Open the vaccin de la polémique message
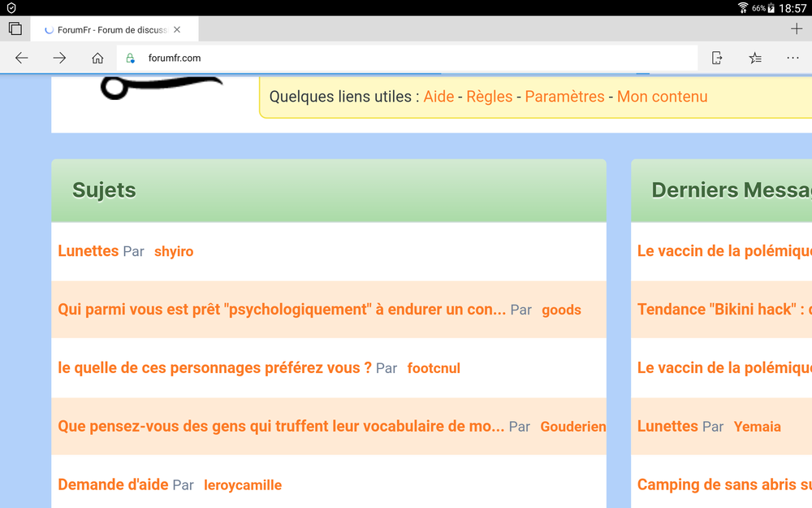812x508 pixels. tap(723, 250)
